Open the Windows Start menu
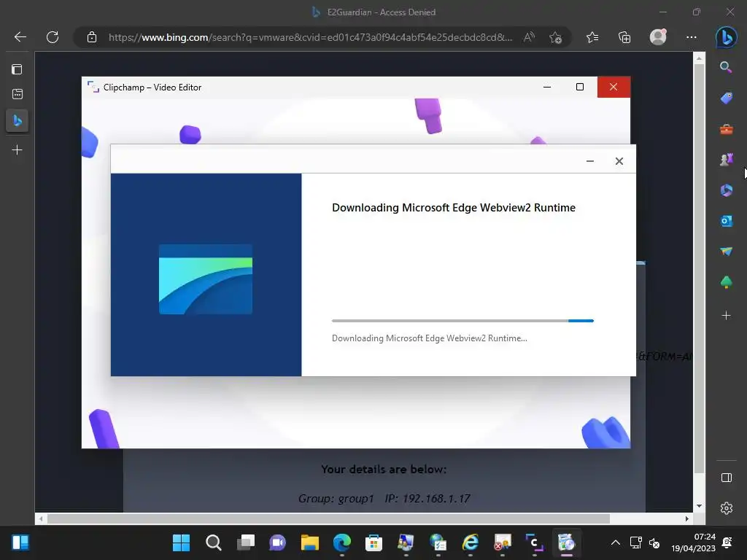 coord(181,542)
